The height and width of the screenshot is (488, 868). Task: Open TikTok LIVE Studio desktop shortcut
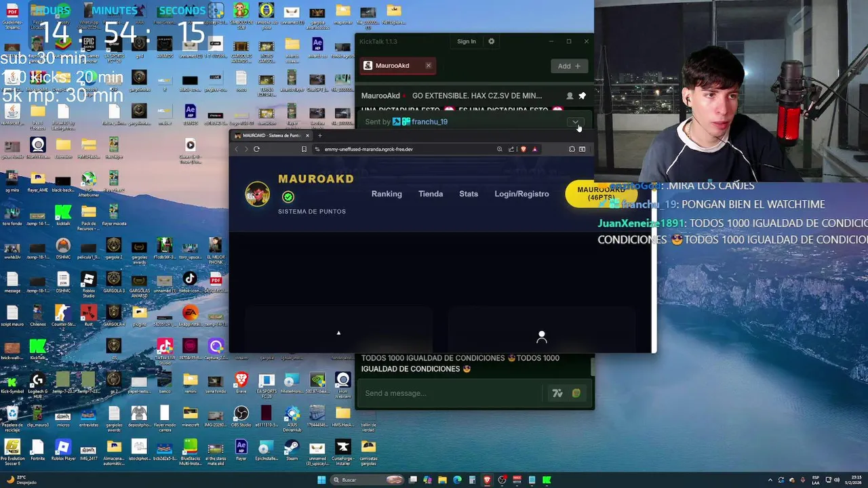(165, 349)
